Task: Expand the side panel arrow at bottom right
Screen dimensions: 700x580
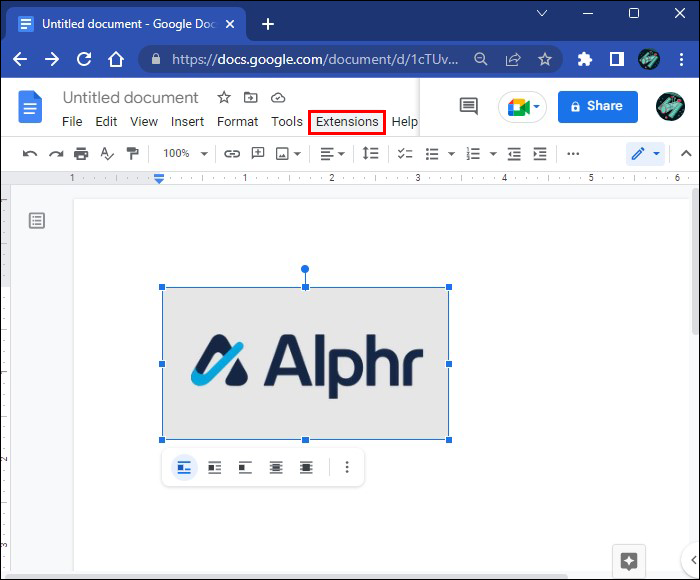Action: click(x=693, y=560)
